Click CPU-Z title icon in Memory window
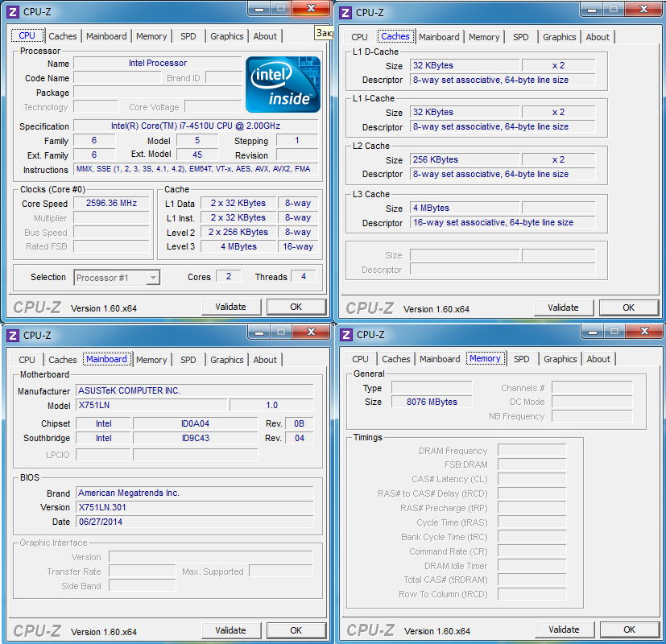This screenshot has width=666, height=644. [346, 335]
